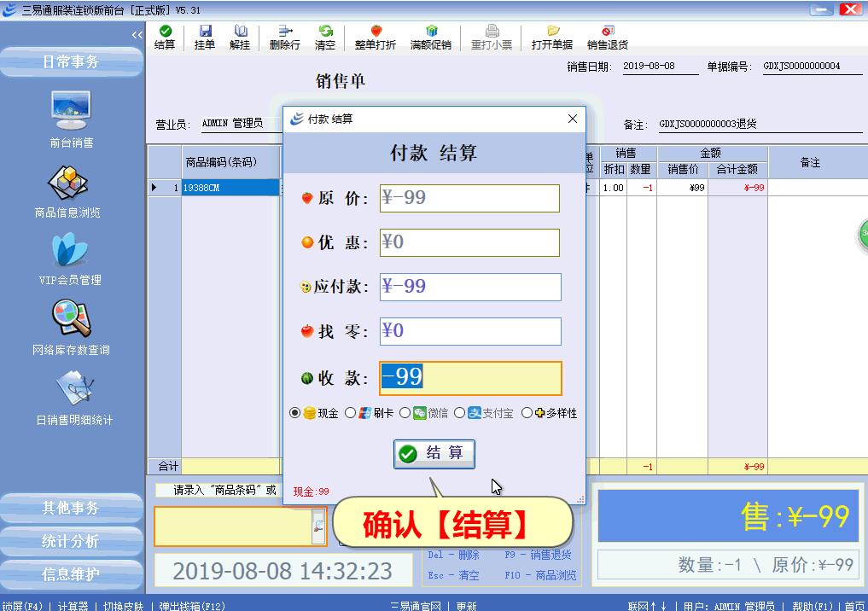Viewport: 868px width, 611px height.
Task: Choose 支付宝 Alipay as payment method
Action: [460, 413]
